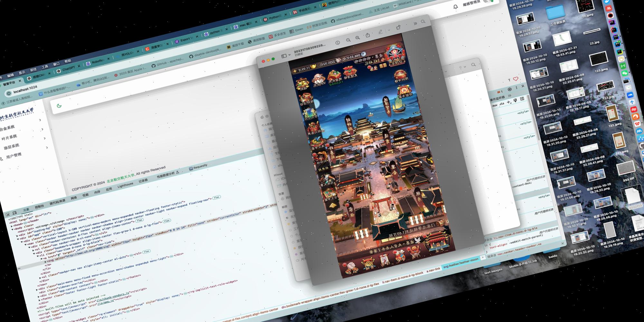This screenshot has height=322, width=644.
Task: Open Preview sidebar view dropdown arrow
Action: 289,55
